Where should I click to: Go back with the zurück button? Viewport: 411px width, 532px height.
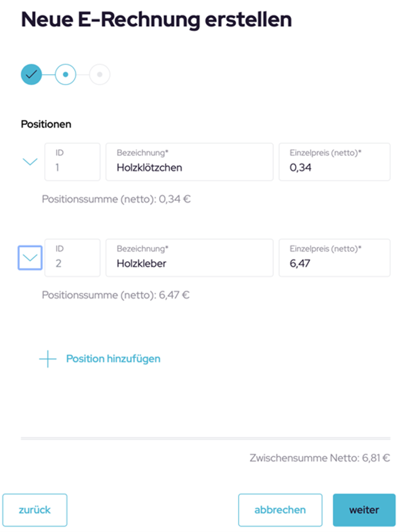pos(35,510)
